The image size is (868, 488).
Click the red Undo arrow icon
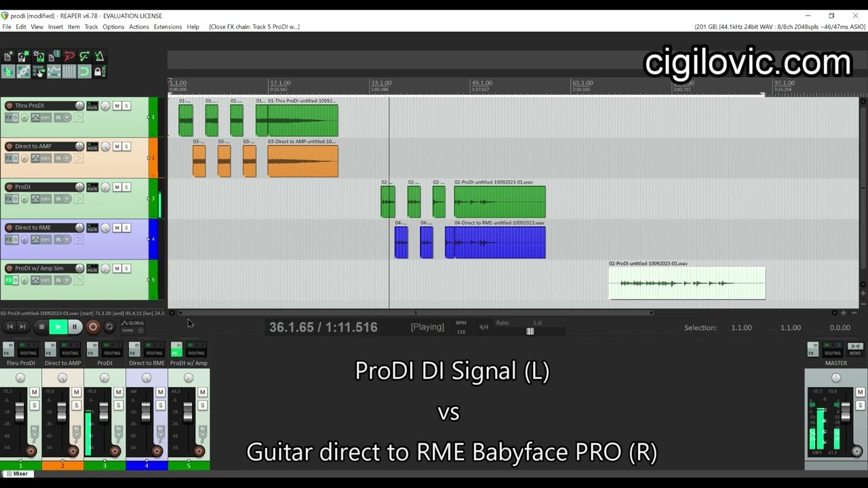pos(69,56)
